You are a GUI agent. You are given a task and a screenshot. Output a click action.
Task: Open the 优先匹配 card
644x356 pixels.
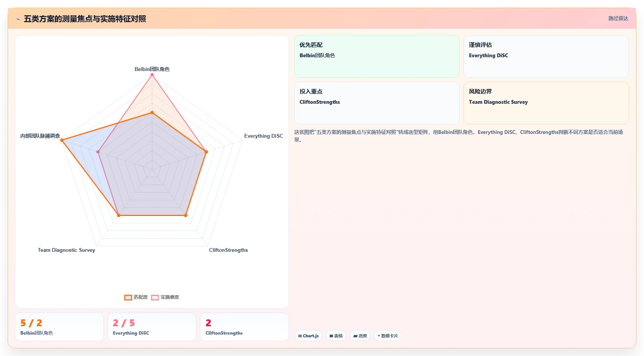tap(377, 56)
